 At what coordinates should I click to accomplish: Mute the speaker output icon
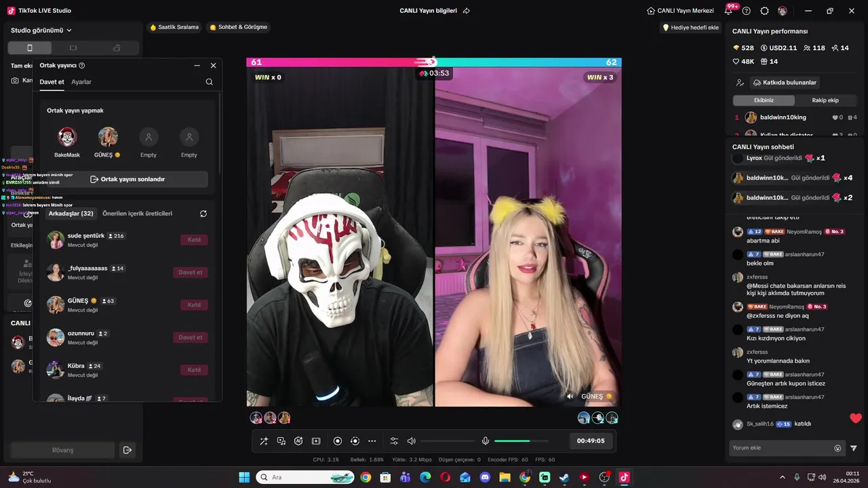[412, 441]
